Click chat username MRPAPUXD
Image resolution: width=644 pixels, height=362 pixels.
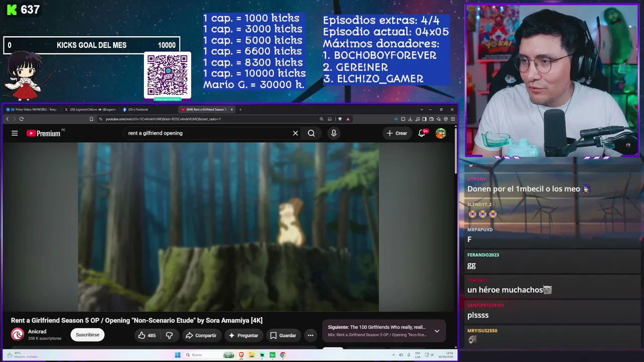(x=480, y=230)
